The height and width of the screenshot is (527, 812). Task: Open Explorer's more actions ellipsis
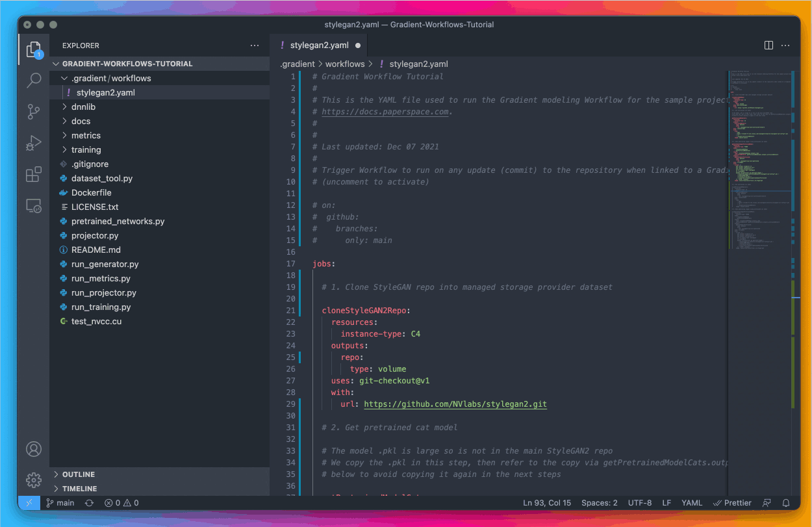point(255,45)
